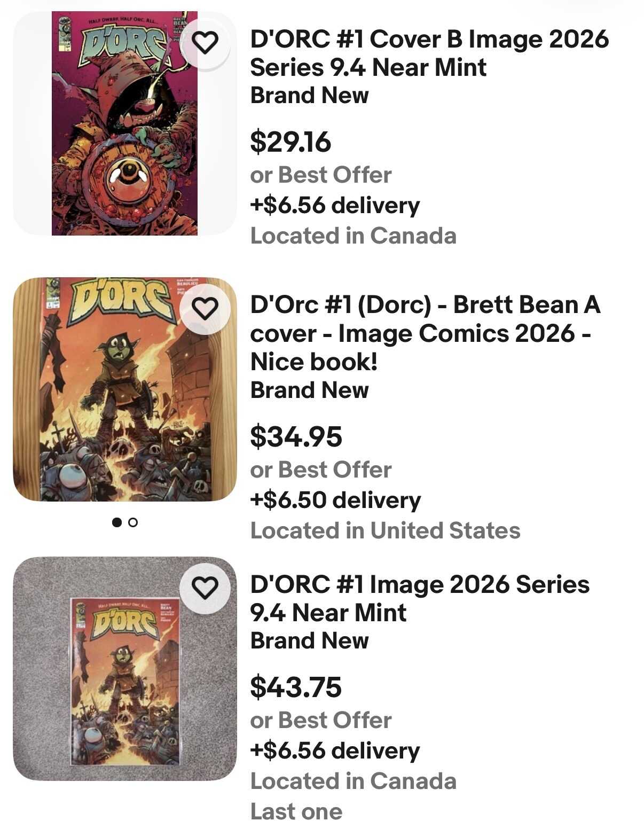Tap 'or Best Offer' under the $43.75 price
Screen dimensions: 644x821
(x=320, y=721)
